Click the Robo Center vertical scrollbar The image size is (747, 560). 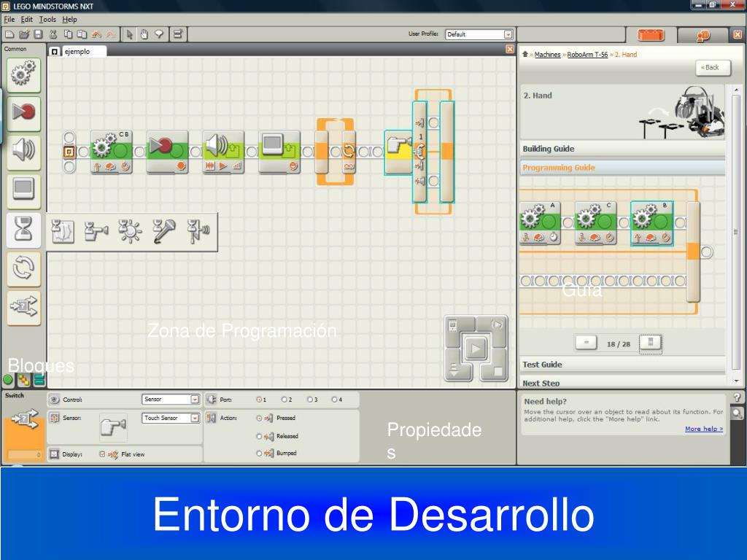[736, 233]
